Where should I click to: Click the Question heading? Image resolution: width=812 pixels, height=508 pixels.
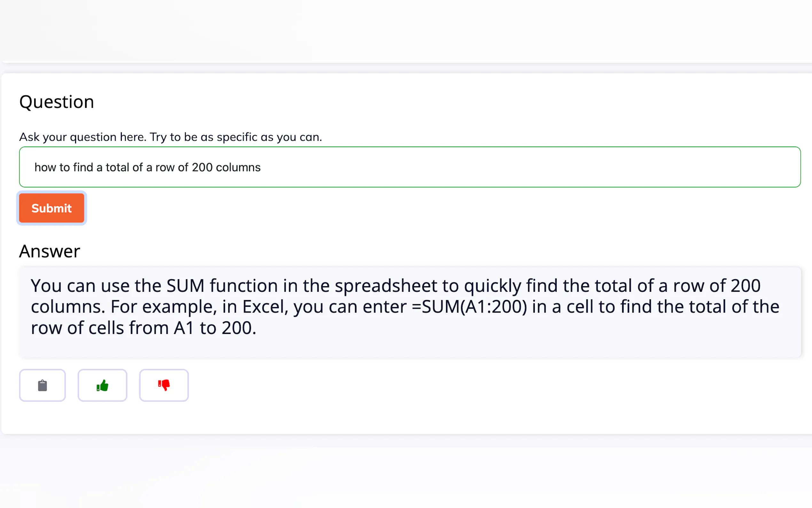[56, 102]
